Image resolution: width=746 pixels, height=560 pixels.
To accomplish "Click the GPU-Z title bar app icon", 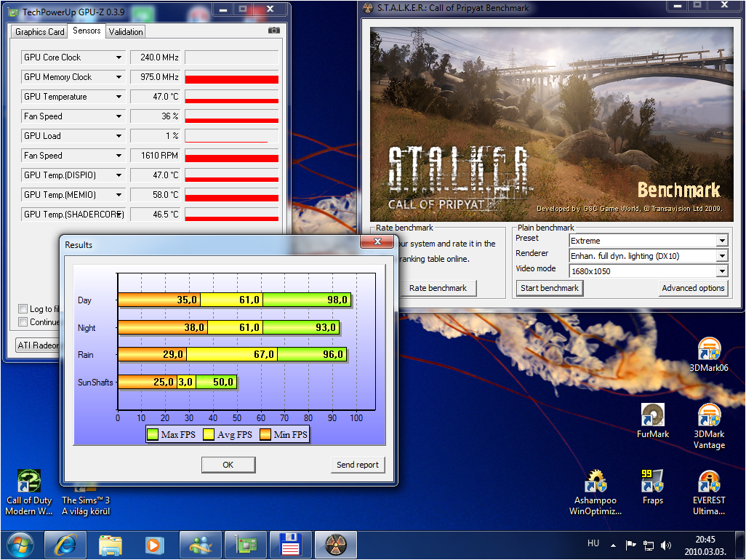I will [14, 12].
